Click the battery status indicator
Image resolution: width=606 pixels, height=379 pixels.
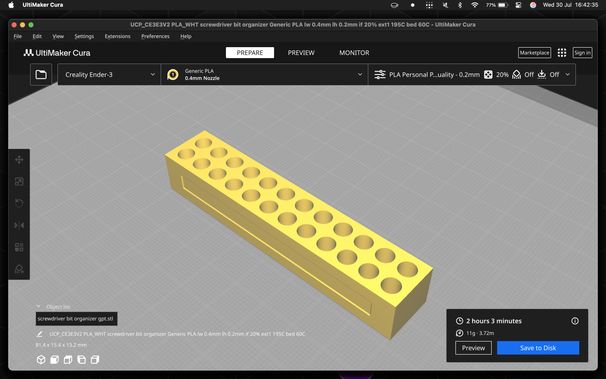(x=497, y=5)
